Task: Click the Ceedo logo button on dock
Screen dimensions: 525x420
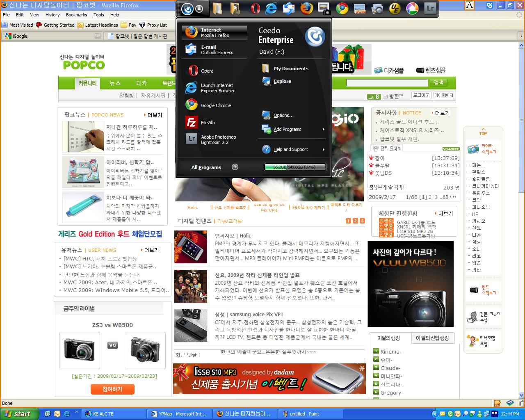Action: pyautogui.click(x=187, y=9)
